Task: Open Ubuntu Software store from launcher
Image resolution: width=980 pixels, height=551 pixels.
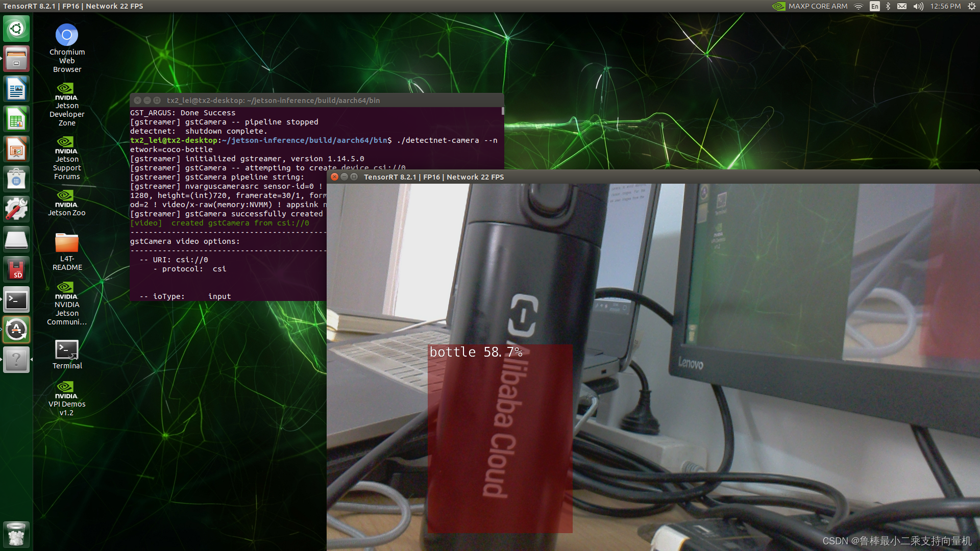Action: pyautogui.click(x=16, y=179)
